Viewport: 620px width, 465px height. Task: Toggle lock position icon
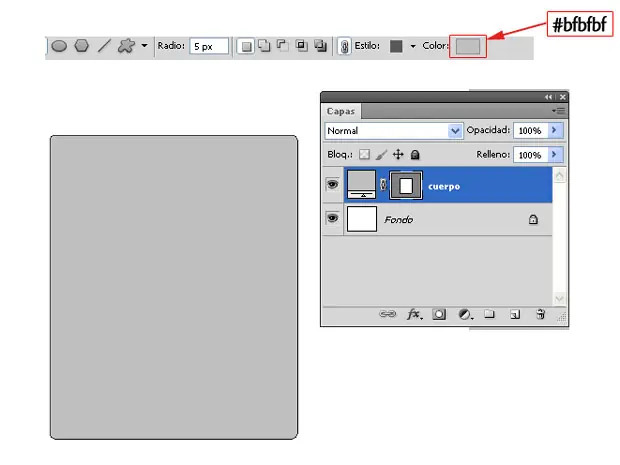(398, 155)
